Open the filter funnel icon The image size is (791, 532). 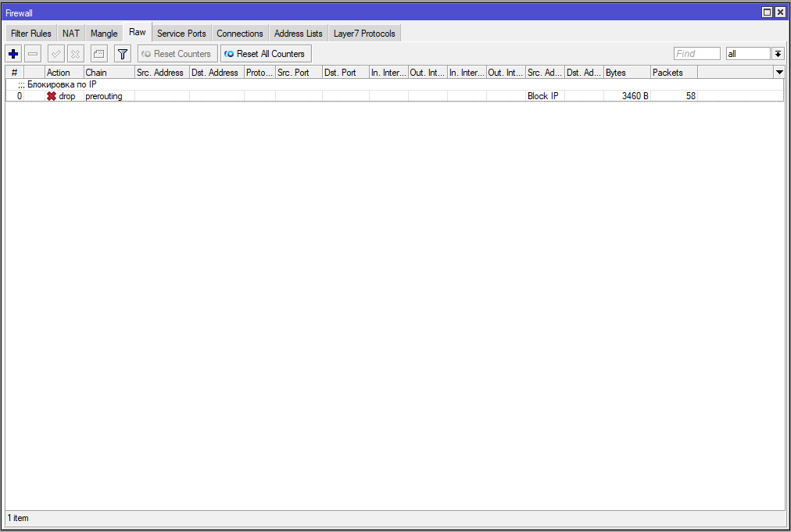pyautogui.click(x=123, y=53)
